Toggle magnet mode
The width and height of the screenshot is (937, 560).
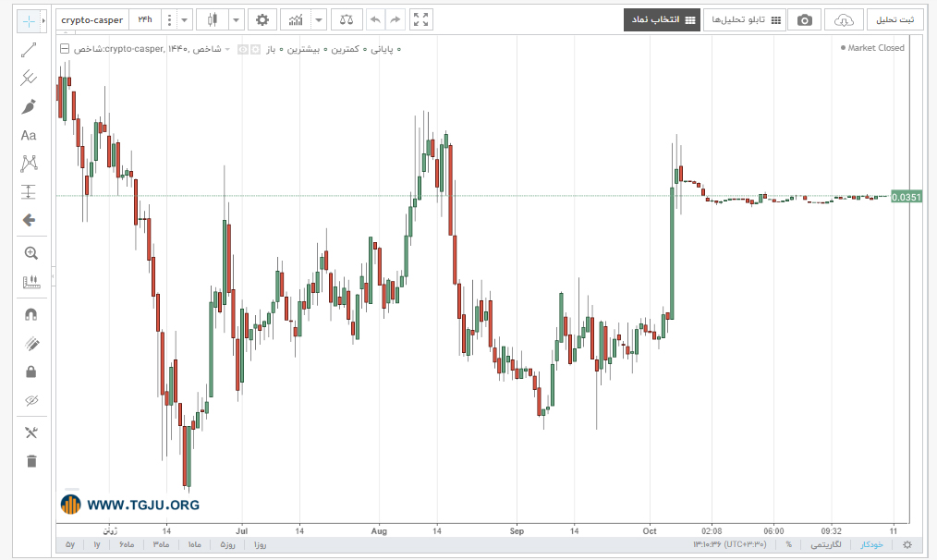(x=31, y=314)
